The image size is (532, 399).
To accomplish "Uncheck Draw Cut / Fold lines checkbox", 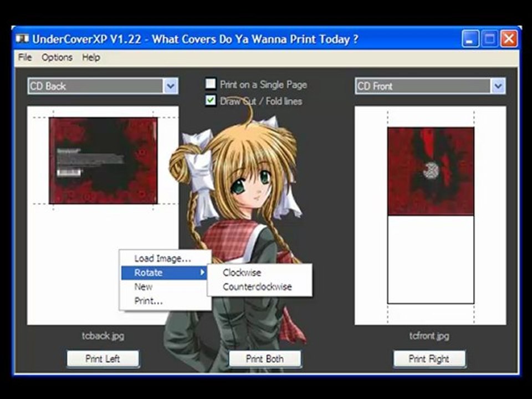I will pyautogui.click(x=211, y=100).
